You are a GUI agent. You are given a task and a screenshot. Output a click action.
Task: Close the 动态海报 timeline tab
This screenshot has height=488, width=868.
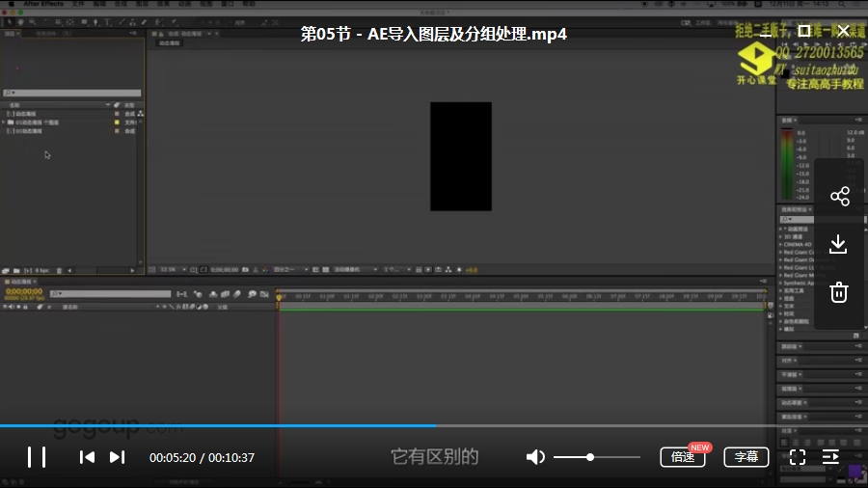tap(35, 282)
